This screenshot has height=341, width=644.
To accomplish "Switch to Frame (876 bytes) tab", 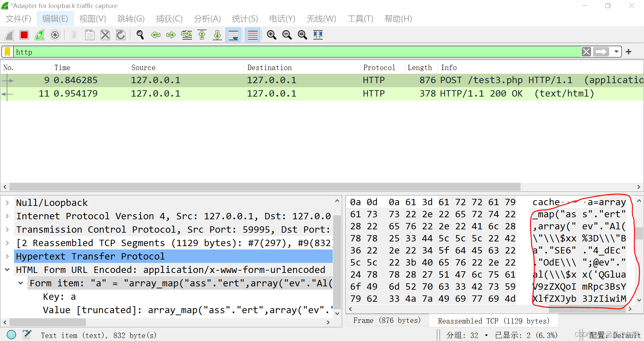I will (x=387, y=321).
